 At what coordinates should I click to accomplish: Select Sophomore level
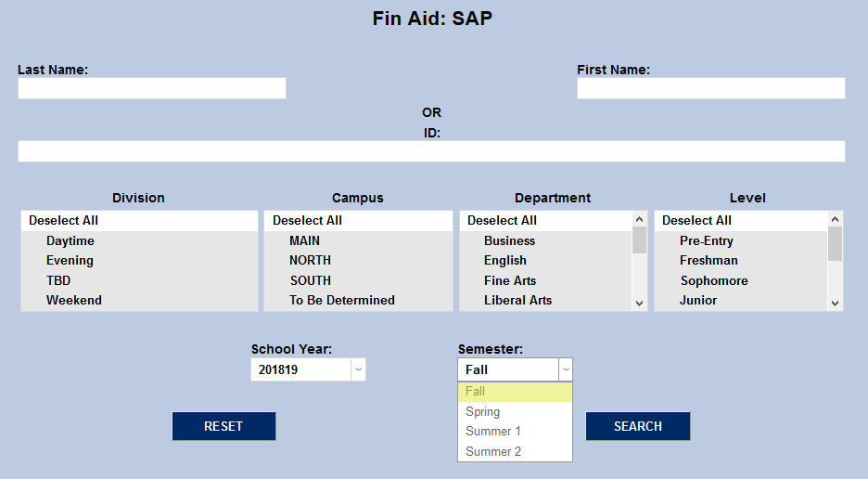pos(741,280)
